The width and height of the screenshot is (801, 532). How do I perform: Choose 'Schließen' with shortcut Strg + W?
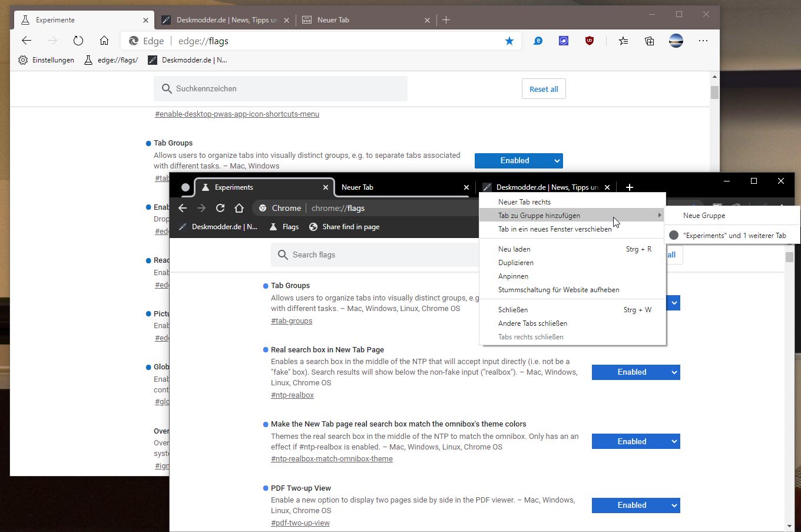pyautogui.click(x=572, y=310)
